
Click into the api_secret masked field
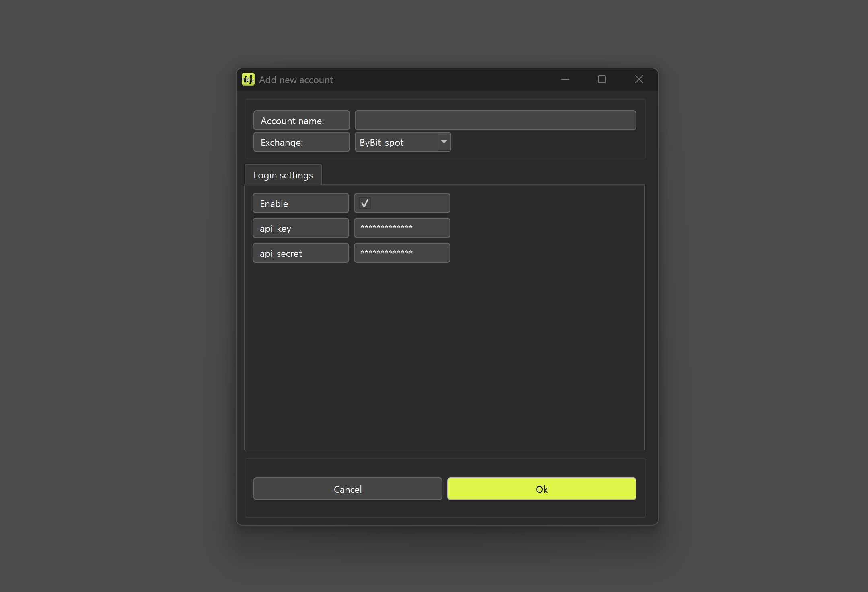click(x=401, y=253)
